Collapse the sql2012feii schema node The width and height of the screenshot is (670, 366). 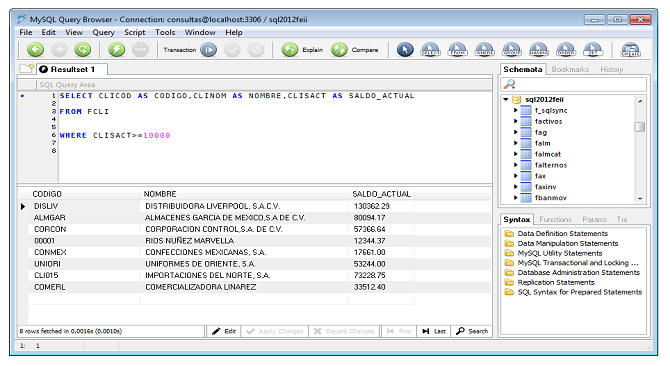point(505,100)
